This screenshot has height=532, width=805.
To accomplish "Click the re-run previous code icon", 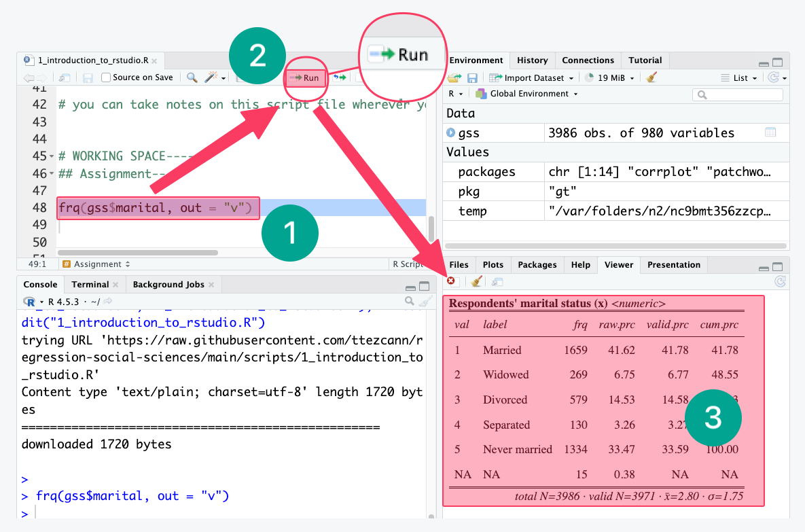I will pyautogui.click(x=340, y=77).
